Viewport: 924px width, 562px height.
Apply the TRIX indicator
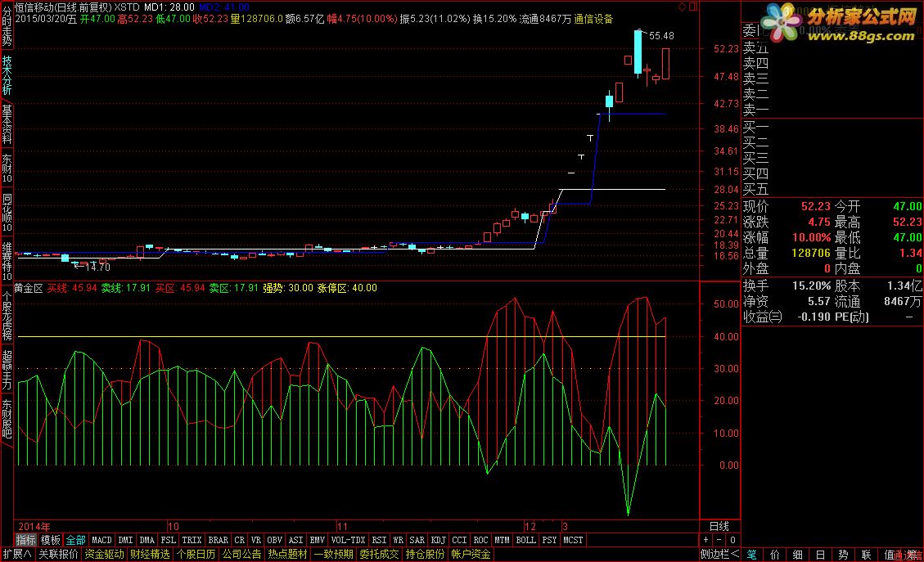click(192, 540)
